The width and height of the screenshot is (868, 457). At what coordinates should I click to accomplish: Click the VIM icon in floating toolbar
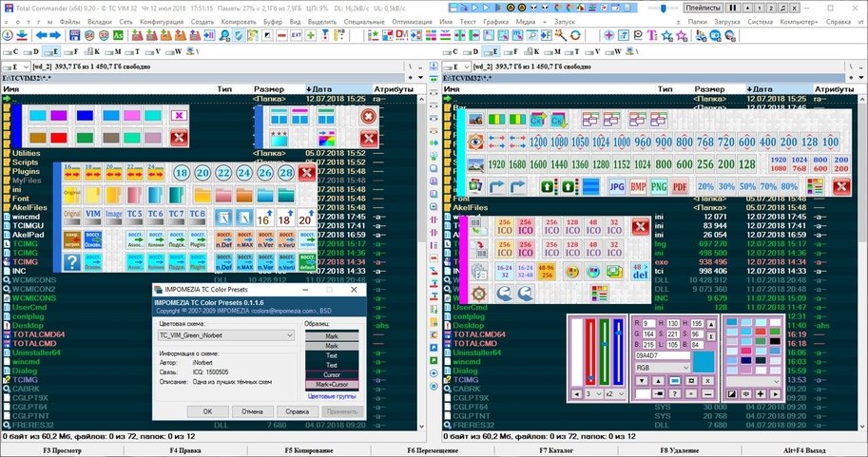[x=93, y=217]
